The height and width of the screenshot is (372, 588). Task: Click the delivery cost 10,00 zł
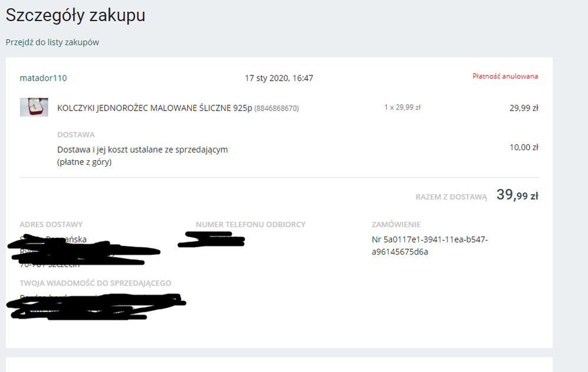tap(524, 147)
